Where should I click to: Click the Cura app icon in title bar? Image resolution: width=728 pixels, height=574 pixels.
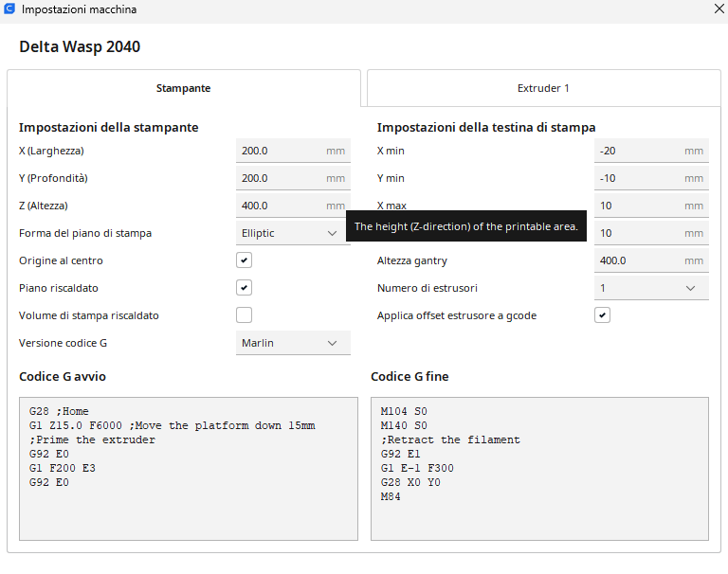9,9
